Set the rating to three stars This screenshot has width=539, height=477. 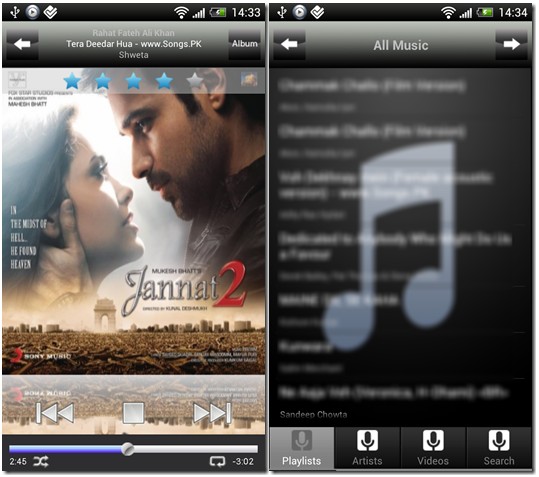pos(133,81)
